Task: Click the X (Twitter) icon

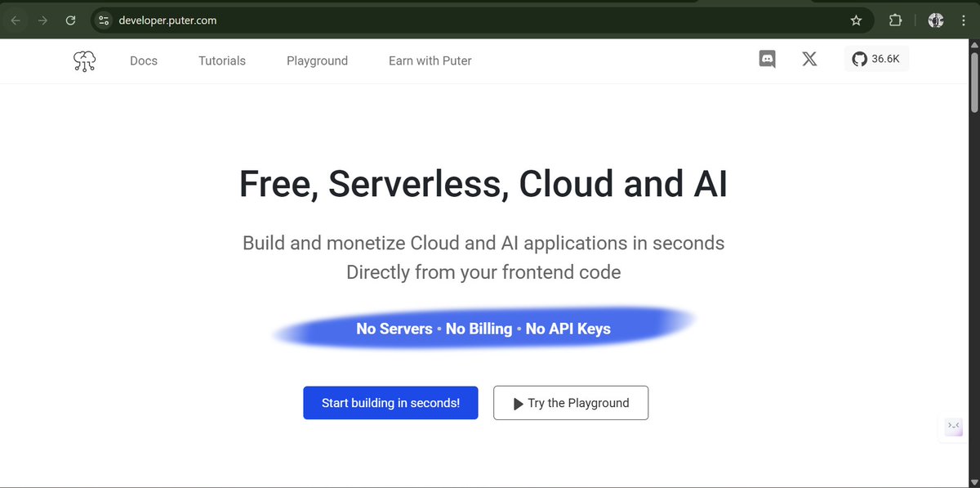Action: [808, 59]
